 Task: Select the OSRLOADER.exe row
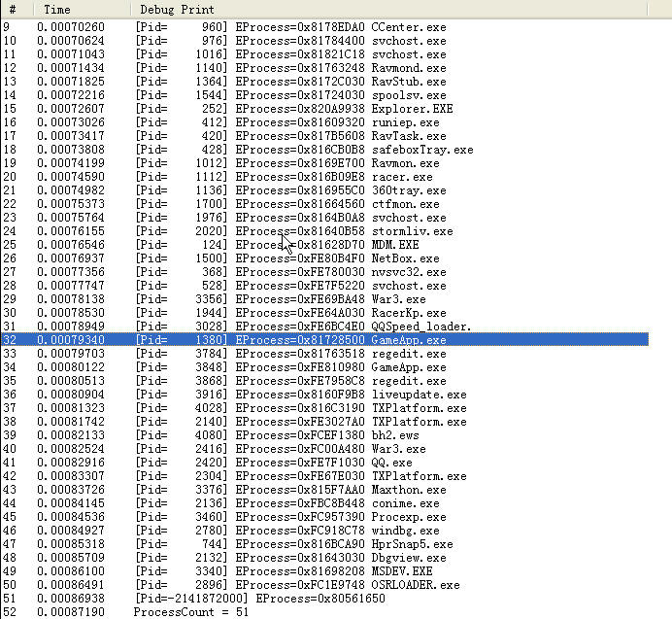click(x=325, y=585)
